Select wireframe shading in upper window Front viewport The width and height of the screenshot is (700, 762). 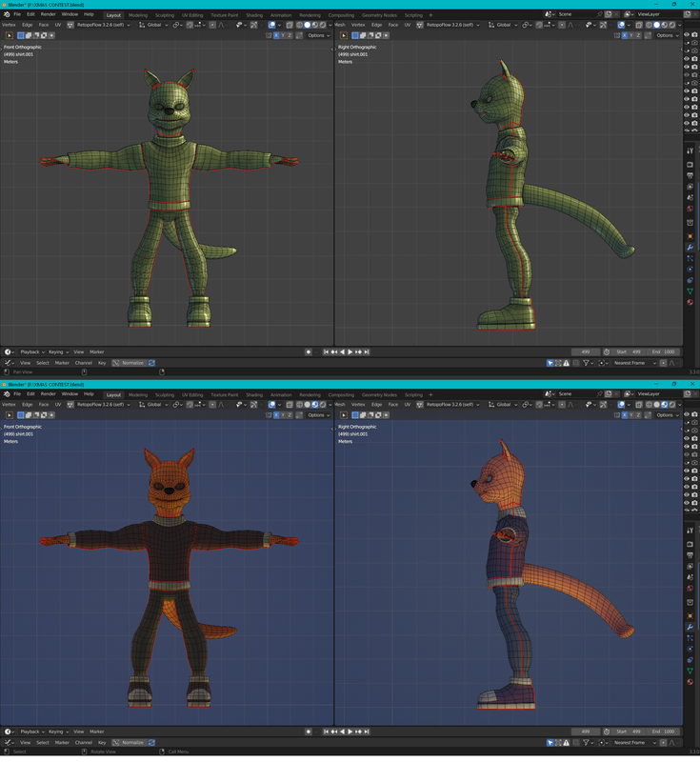[x=299, y=25]
